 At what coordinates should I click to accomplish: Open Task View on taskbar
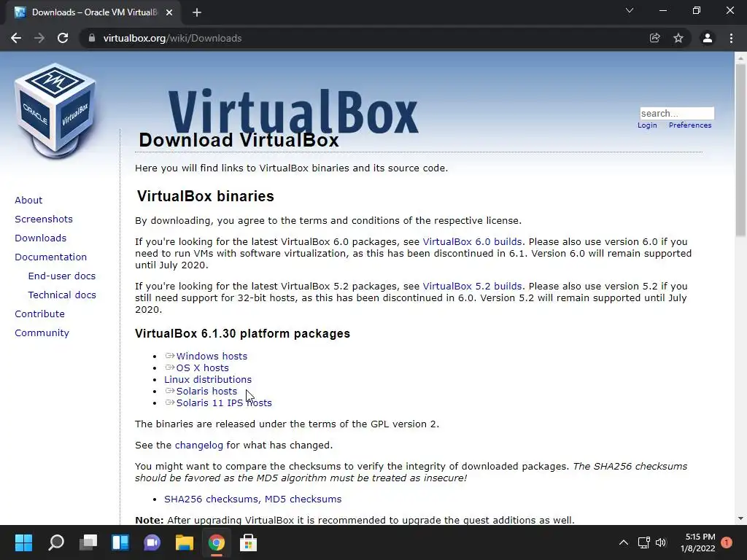pos(88,542)
